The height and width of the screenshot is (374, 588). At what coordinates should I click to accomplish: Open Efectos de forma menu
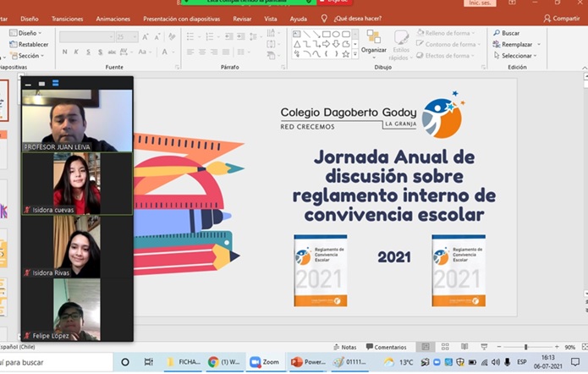click(x=446, y=56)
